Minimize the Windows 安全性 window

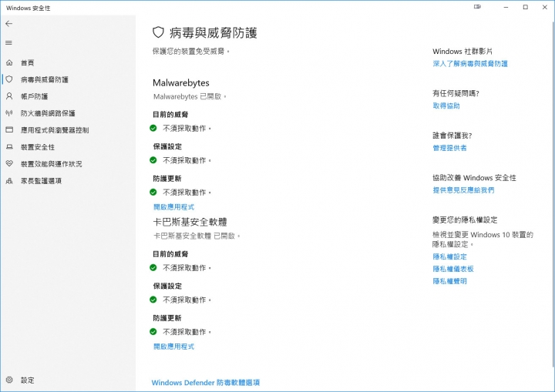coord(506,7)
